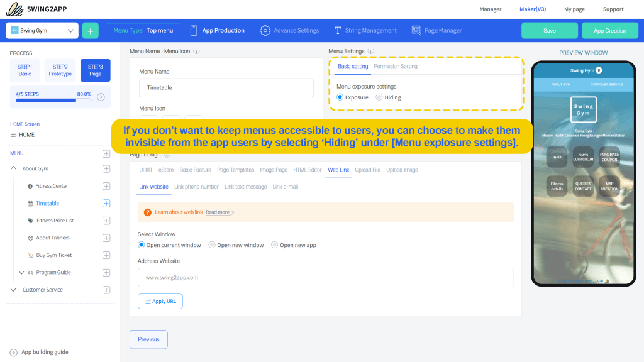Screen dimensions: 644x362
Task: Click plus icon next to About Trainers
Action: click(106, 238)
